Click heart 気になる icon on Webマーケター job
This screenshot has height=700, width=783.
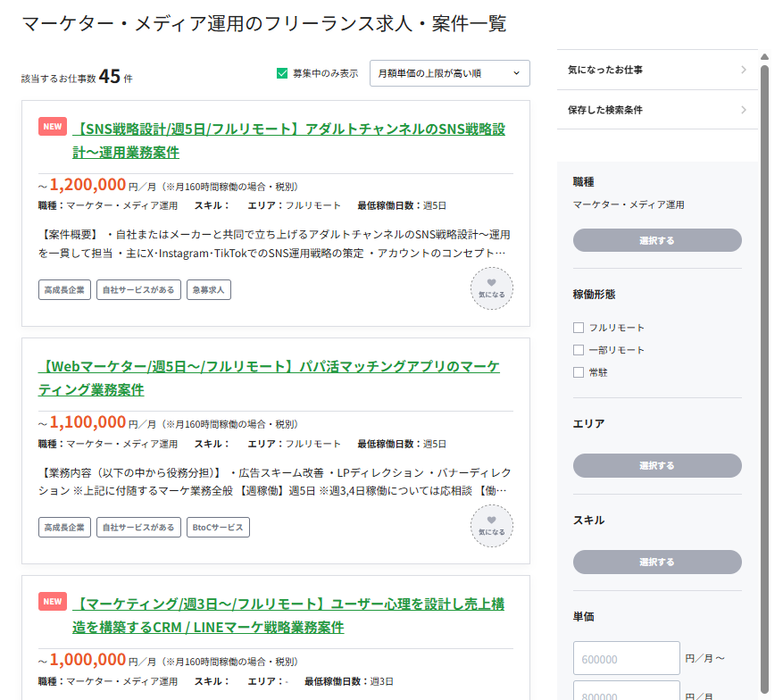[x=491, y=525]
